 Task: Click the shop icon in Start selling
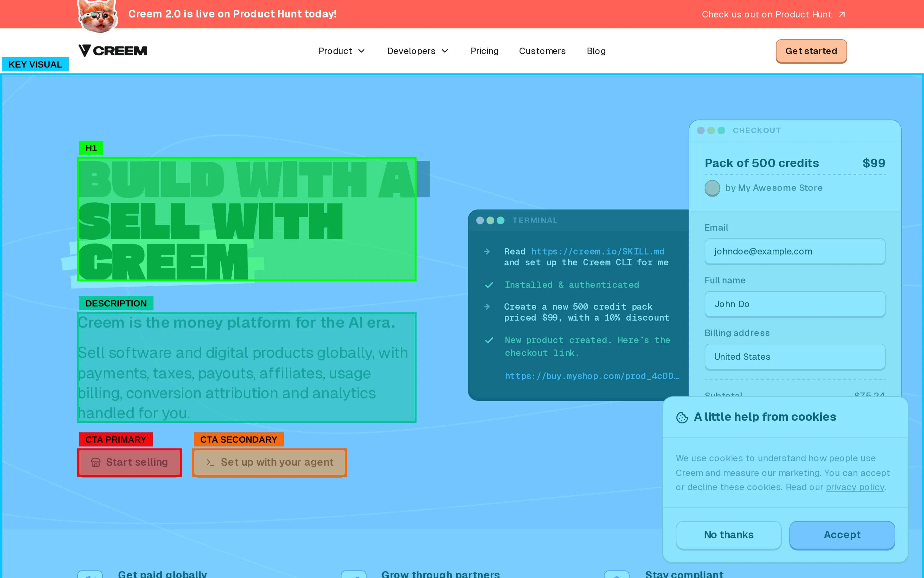point(96,462)
